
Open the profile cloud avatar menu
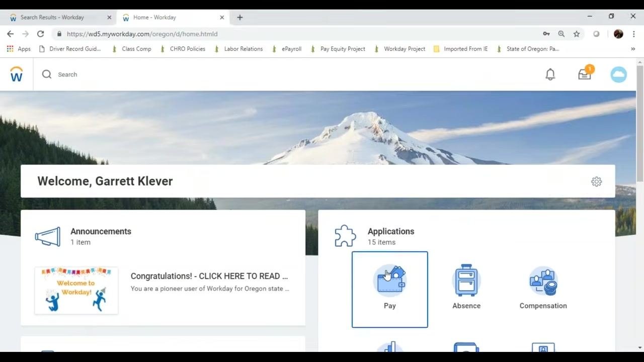tap(619, 74)
